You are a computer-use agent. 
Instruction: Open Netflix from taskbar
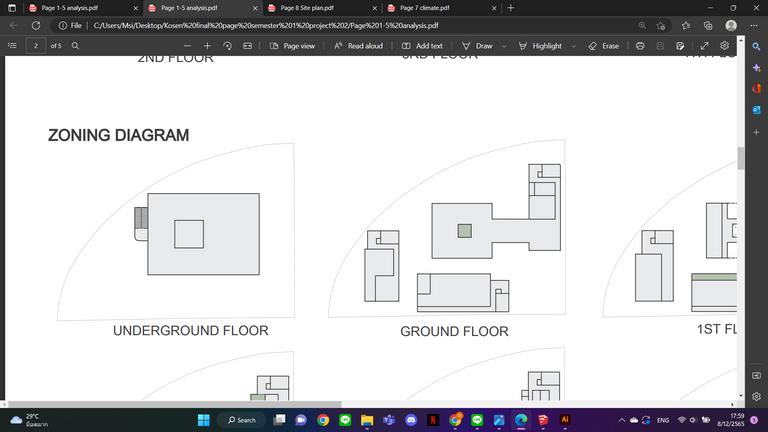pos(433,420)
